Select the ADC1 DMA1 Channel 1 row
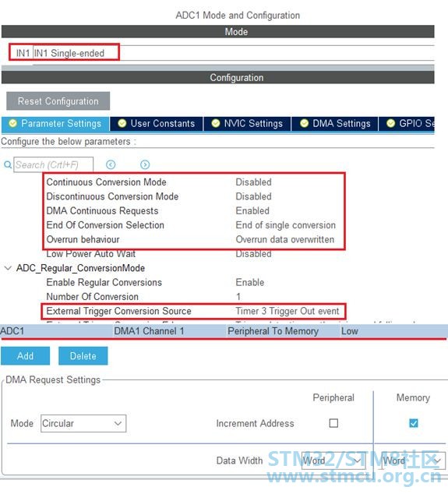448x494 pixels. [224, 331]
